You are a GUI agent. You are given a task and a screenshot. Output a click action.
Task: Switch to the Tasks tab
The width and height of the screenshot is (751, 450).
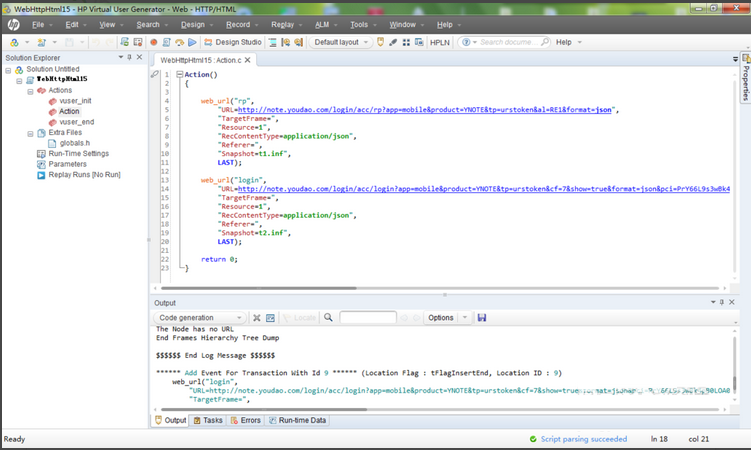pos(208,420)
